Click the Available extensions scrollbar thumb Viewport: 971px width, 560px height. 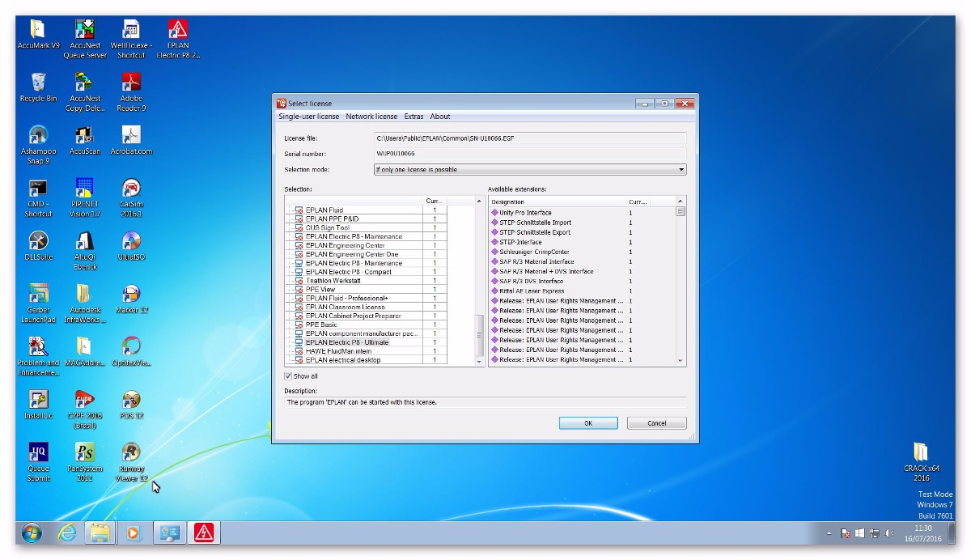click(681, 211)
